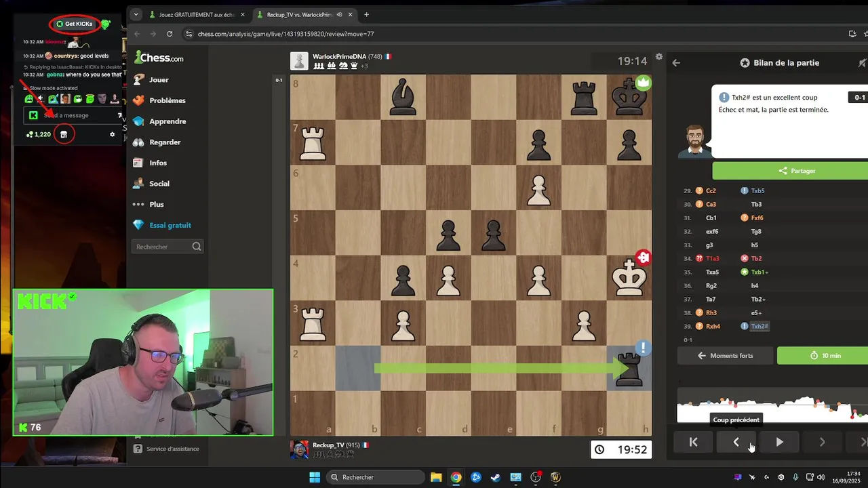Select move Ca3 in move 30
Image resolution: width=868 pixels, height=488 pixels.
click(711, 204)
